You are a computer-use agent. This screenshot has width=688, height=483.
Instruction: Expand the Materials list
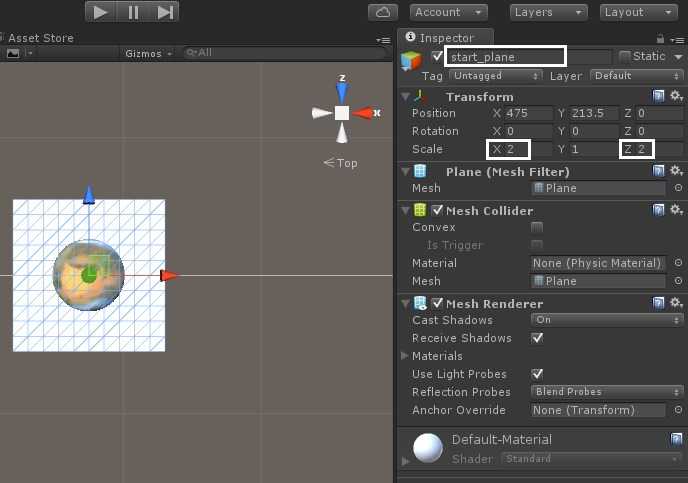click(x=405, y=356)
